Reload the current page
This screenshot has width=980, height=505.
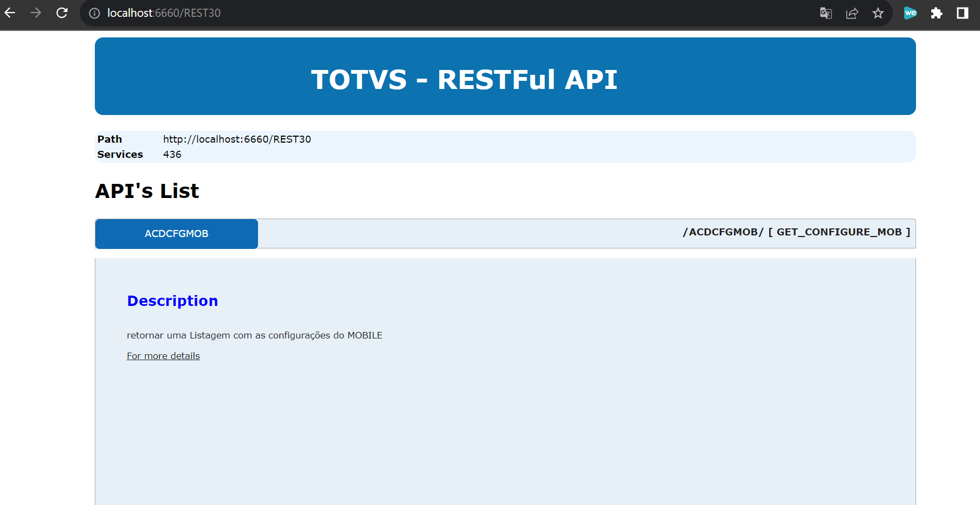click(x=62, y=13)
